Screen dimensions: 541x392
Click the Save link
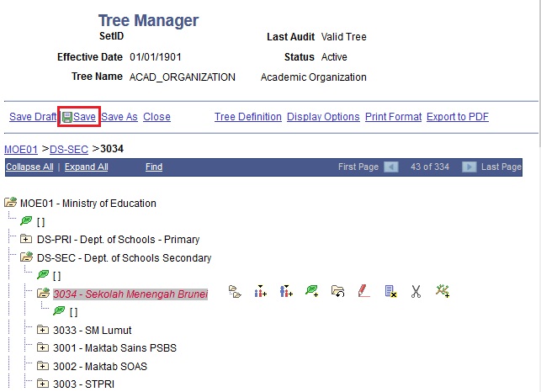(84, 117)
